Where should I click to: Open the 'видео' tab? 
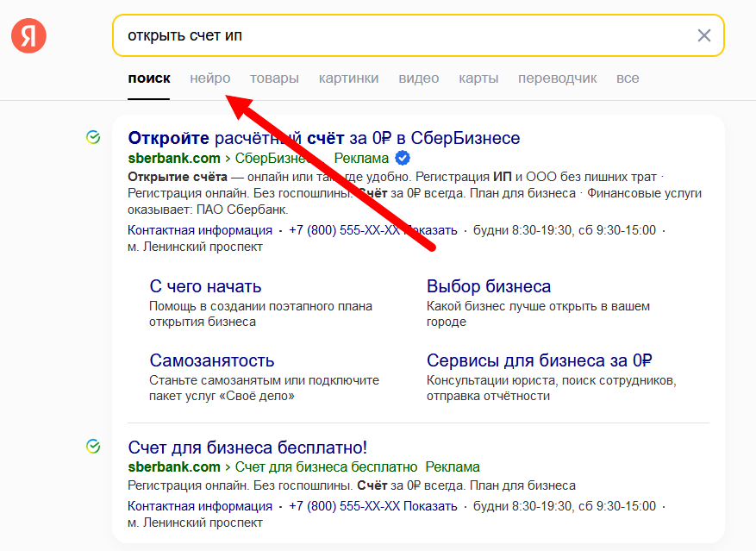(418, 78)
